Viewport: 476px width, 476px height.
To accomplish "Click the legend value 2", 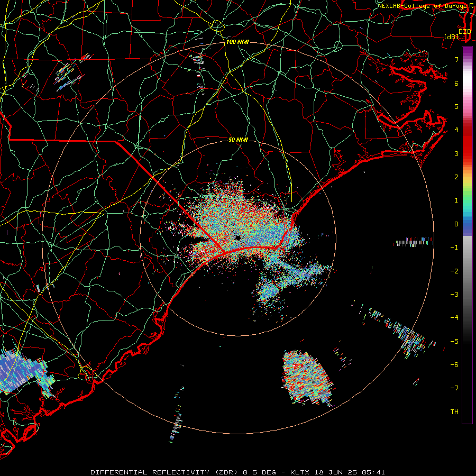I will [x=456, y=177].
